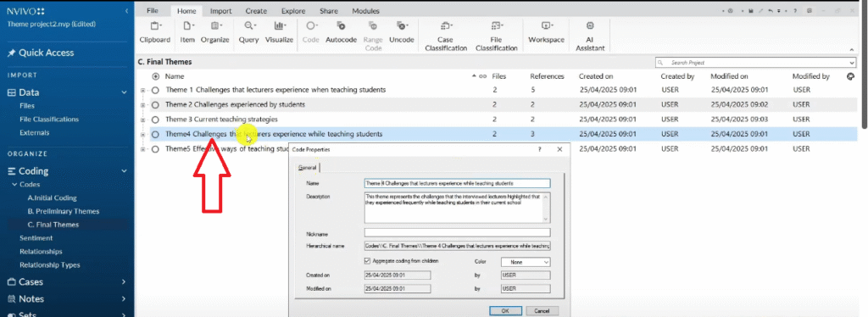
Task: Click the Autocode ribbon icon
Action: [x=341, y=25]
